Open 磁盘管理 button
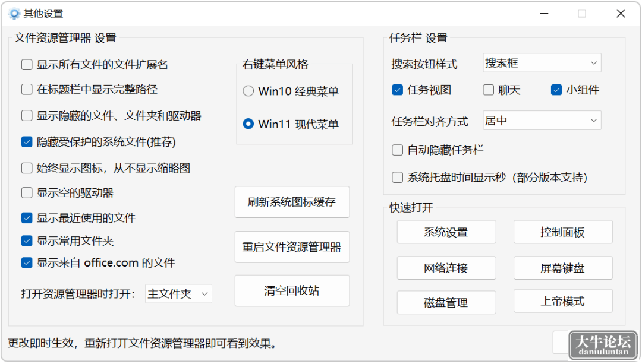This screenshot has width=642, height=364. 446,302
